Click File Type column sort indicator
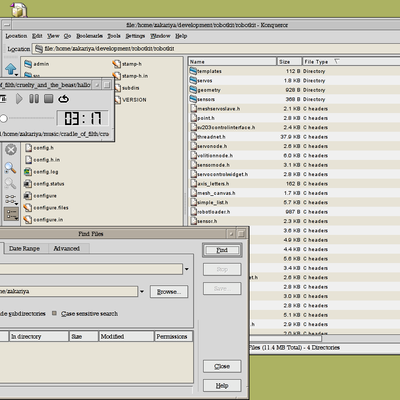This screenshot has height=400, width=400. [337, 61]
